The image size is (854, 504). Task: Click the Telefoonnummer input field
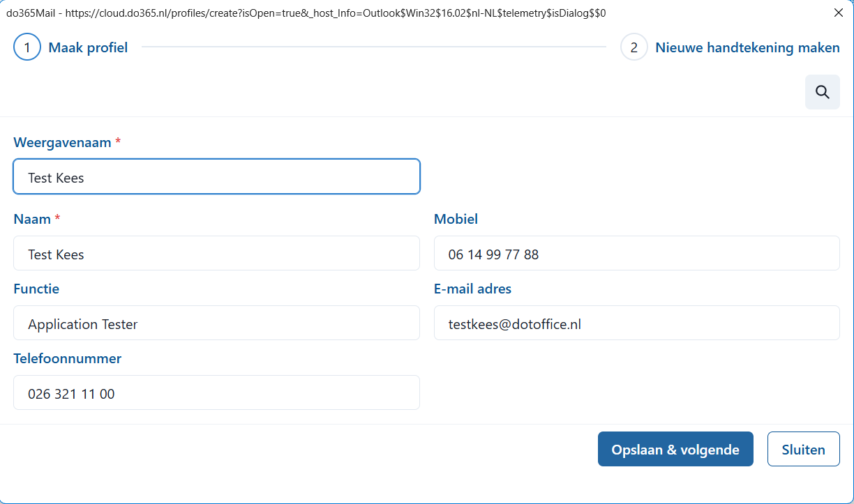coord(216,393)
